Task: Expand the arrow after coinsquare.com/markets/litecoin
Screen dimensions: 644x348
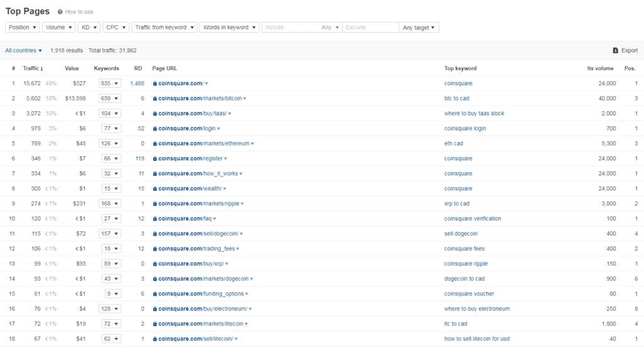Action: tap(246, 324)
